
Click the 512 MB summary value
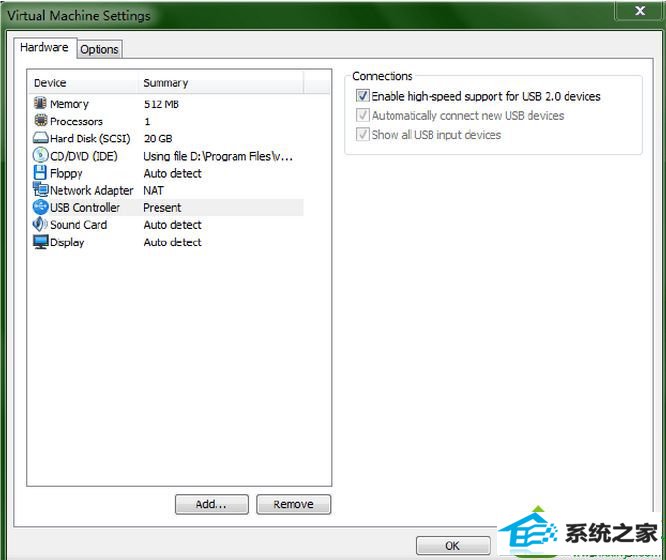[x=161, y=104]
